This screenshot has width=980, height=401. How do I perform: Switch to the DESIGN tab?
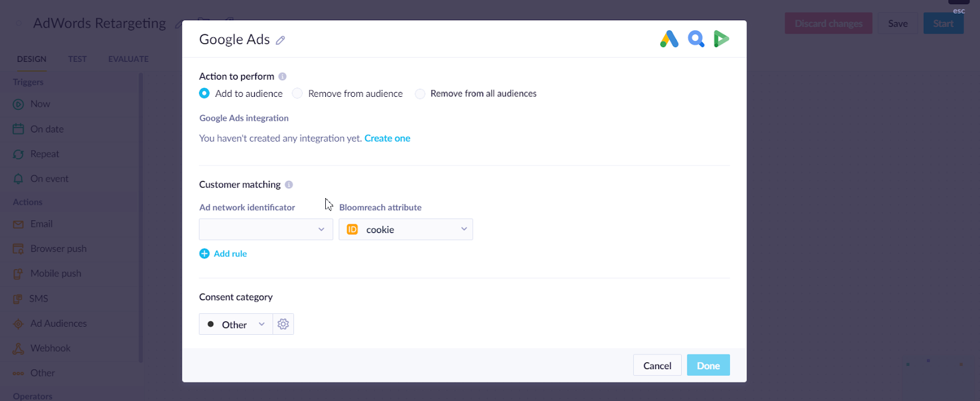[x=32, y=59]
